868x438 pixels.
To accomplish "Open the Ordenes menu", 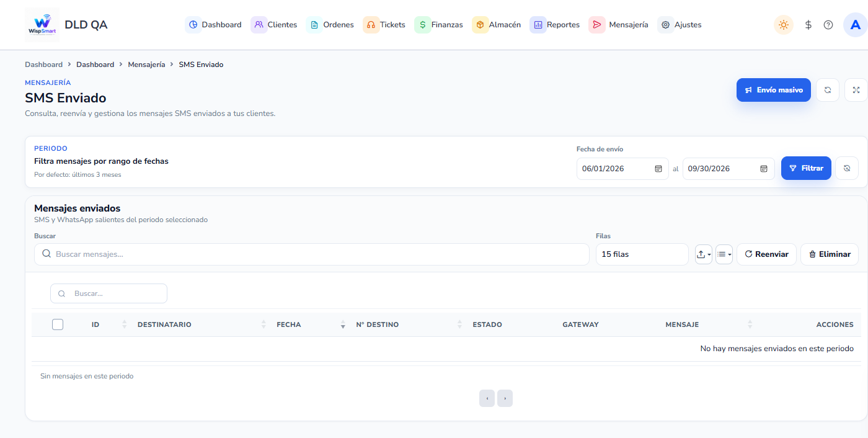I will point(330,25).
